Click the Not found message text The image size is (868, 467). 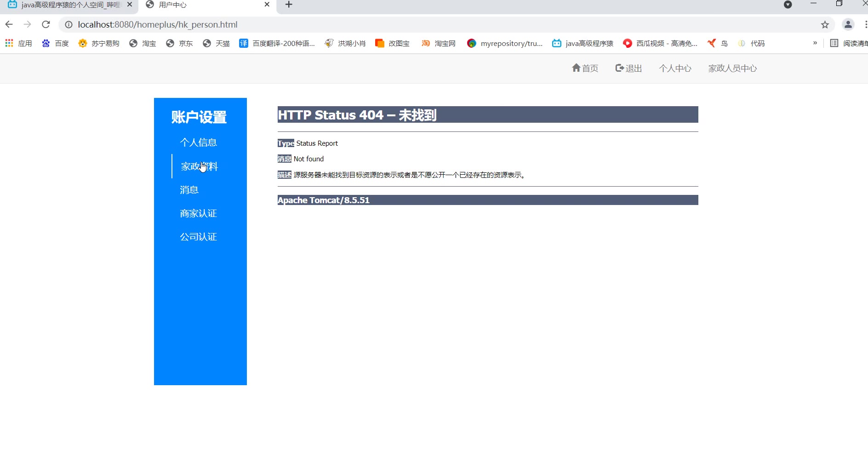point(308,159)
